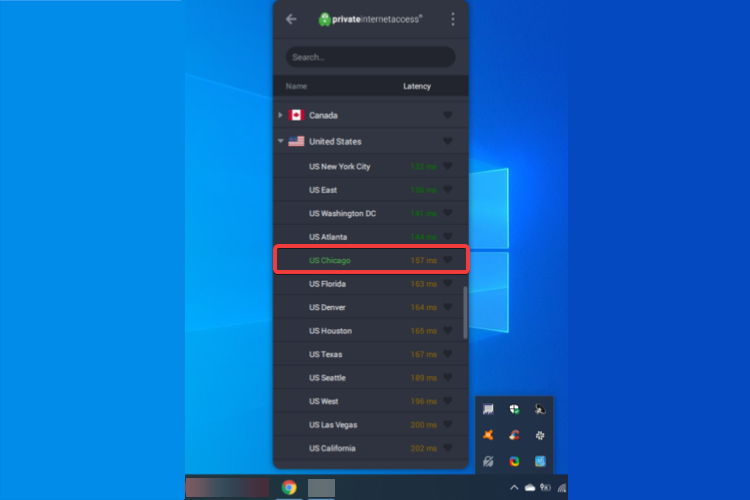Collapse the United States region group

(x=281, y=142)
